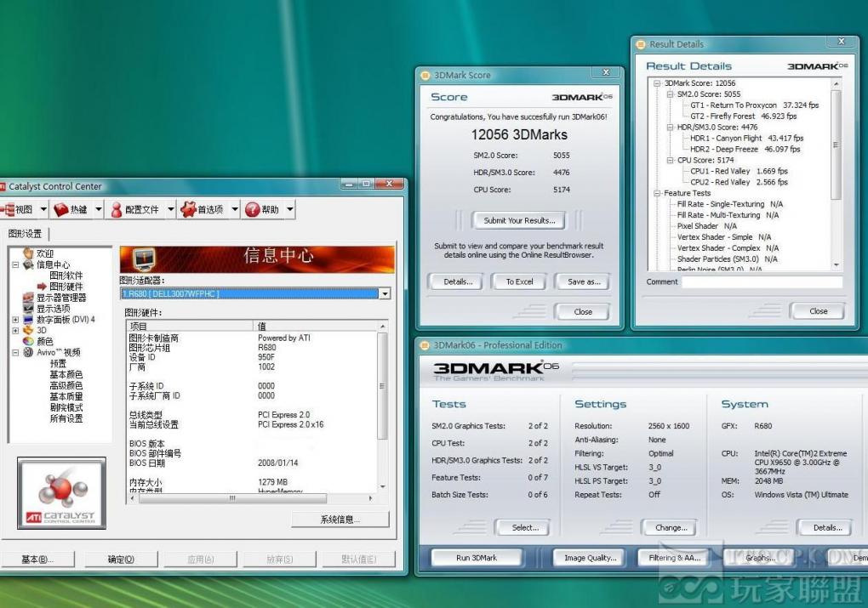Click the hotkeys (热键) toolbar icon
Viewport: 868px width, 608px height.
(60, 209)
